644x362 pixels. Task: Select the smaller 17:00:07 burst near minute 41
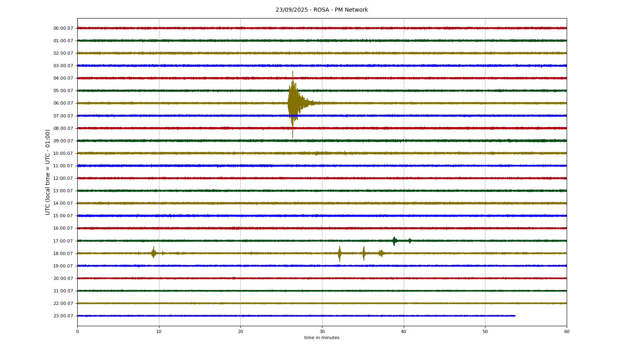coord(410,241)
